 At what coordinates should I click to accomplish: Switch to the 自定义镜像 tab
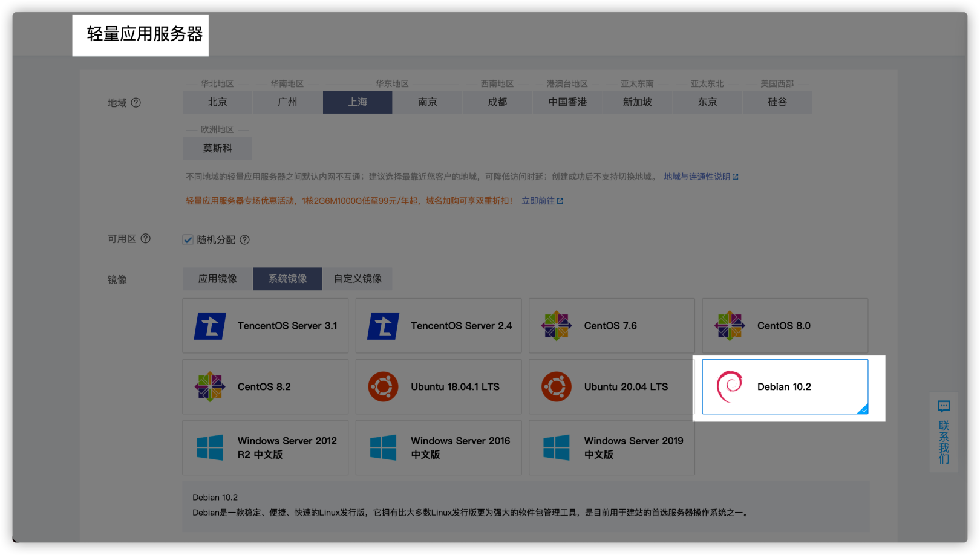358,279
